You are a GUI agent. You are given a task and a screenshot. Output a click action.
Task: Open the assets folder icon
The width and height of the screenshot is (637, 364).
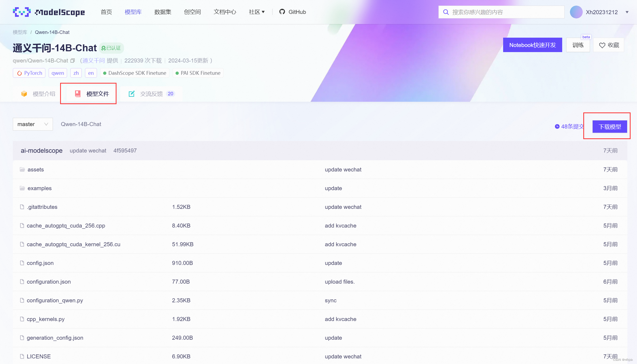(x=22, y=170)
